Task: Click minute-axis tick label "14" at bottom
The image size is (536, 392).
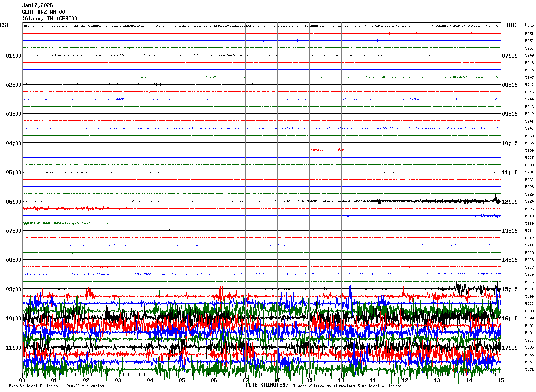Action: (469, 380)
